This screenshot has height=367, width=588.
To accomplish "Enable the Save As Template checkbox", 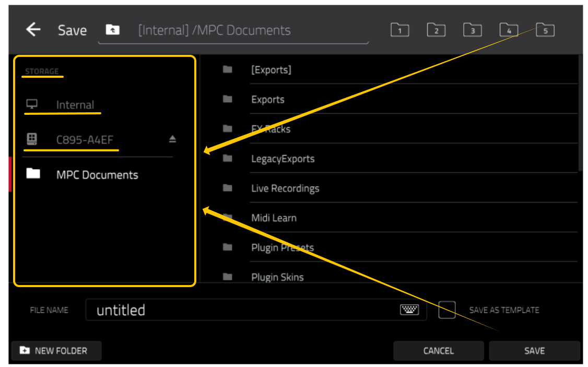I will (x=446, y=310).
